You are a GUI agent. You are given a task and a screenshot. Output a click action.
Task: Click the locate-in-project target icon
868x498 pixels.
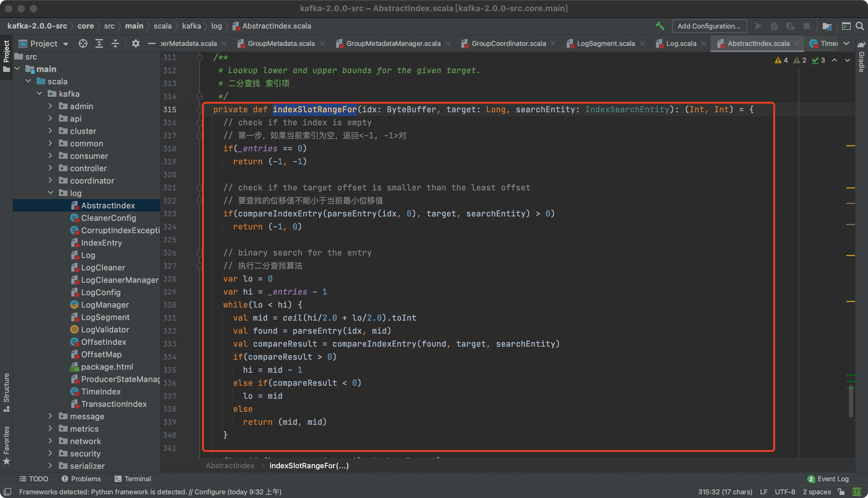pos(83,43)
